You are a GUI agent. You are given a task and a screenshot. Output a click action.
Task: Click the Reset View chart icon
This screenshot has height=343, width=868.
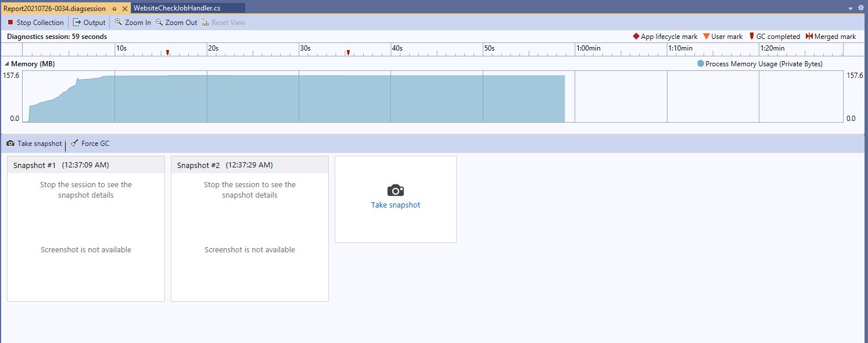click(x=204, y=22)
